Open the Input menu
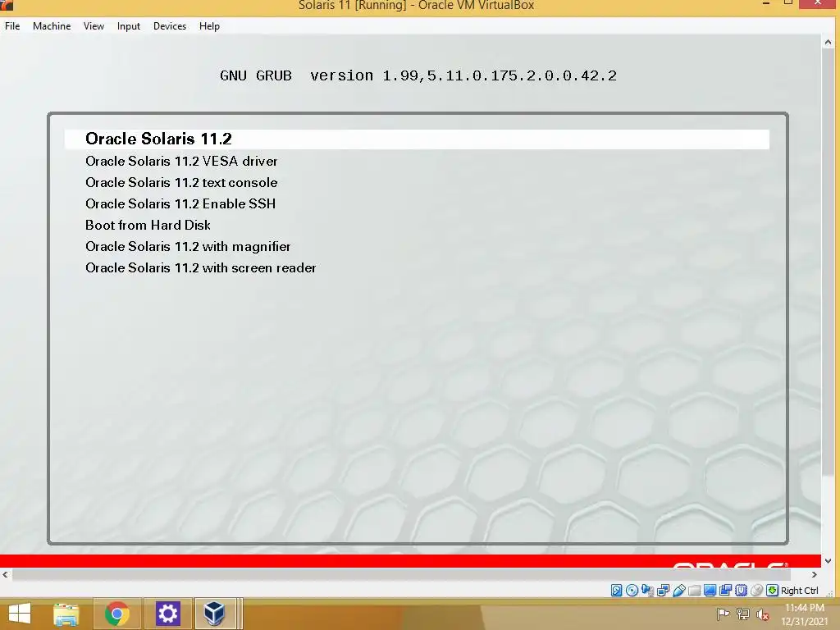Viewport: 840px width, 630px height. [x=129, y=25]
